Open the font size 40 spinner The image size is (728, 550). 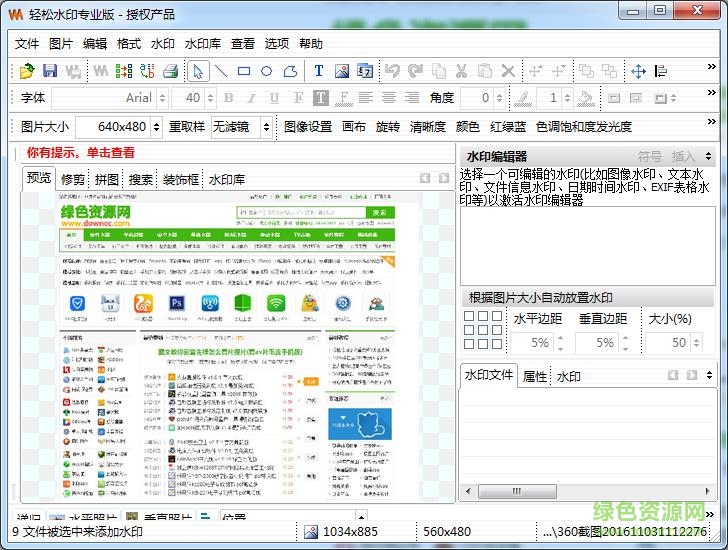tap(210, 98)
